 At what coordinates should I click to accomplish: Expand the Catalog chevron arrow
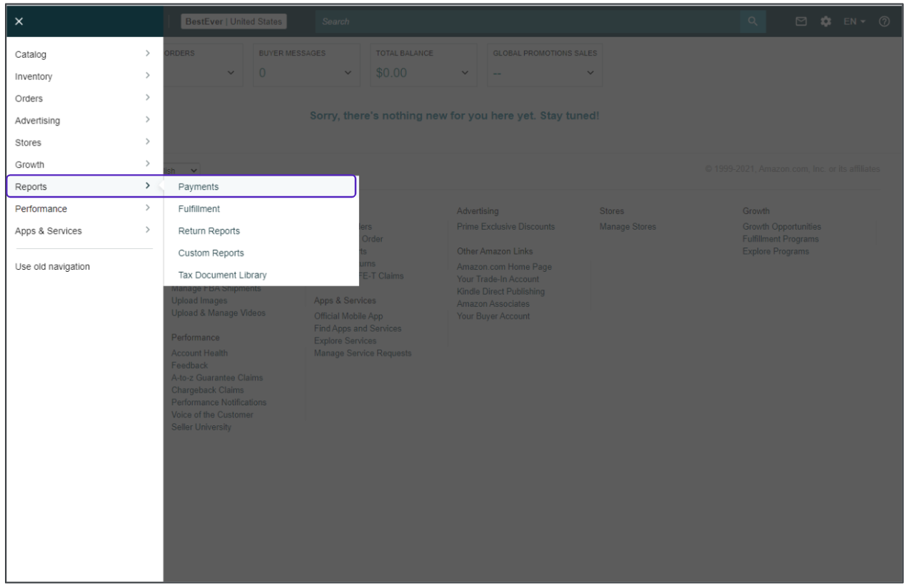[147, 54]
